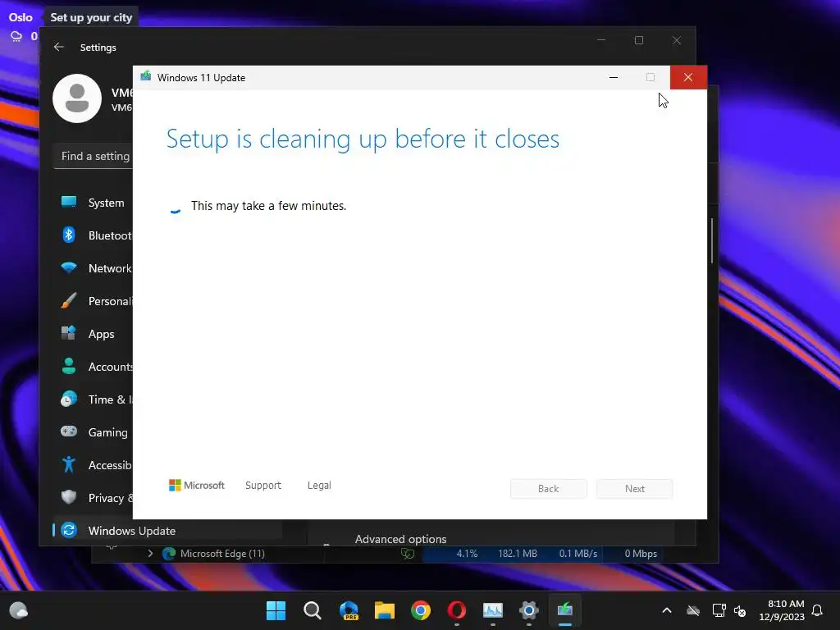
Task: Switch to Settings gear on the taskbar
Action: (x=529, y=610)
